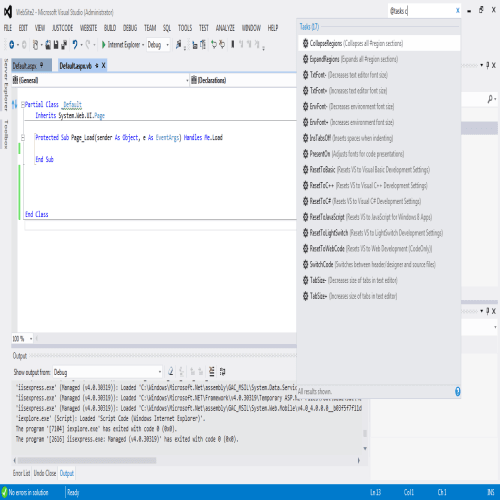The height and width of the screenshot is (500, 500).
Task: Select the ResetToC# task entry
Action: coord(379,201)
